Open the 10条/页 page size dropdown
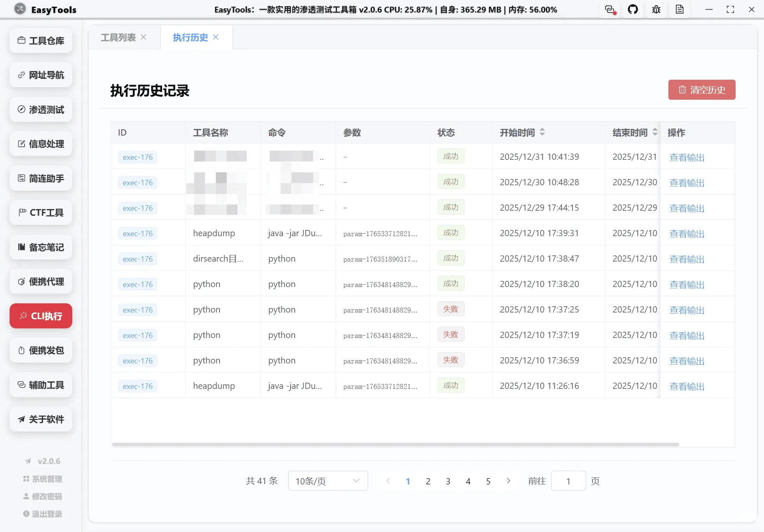Screen dimensions: 764x532 click(327, 481)
